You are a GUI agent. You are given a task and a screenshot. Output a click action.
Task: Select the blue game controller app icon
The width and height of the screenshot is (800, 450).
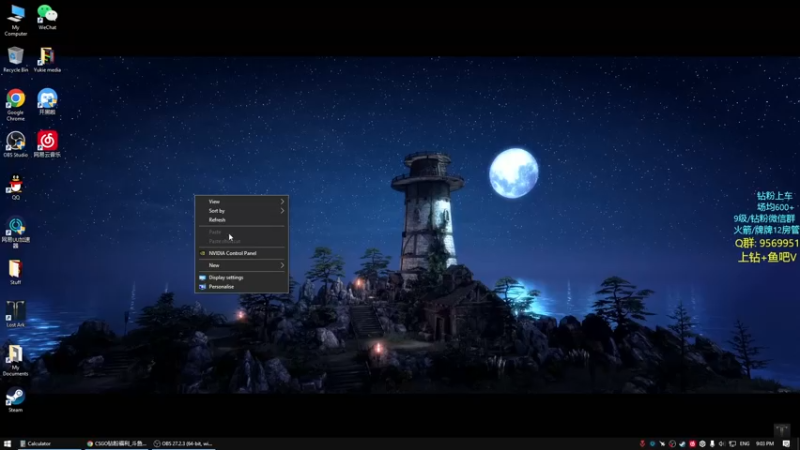click(47, 101)
